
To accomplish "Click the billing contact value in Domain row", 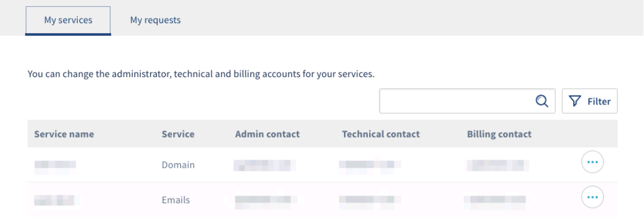I will 498,165.
